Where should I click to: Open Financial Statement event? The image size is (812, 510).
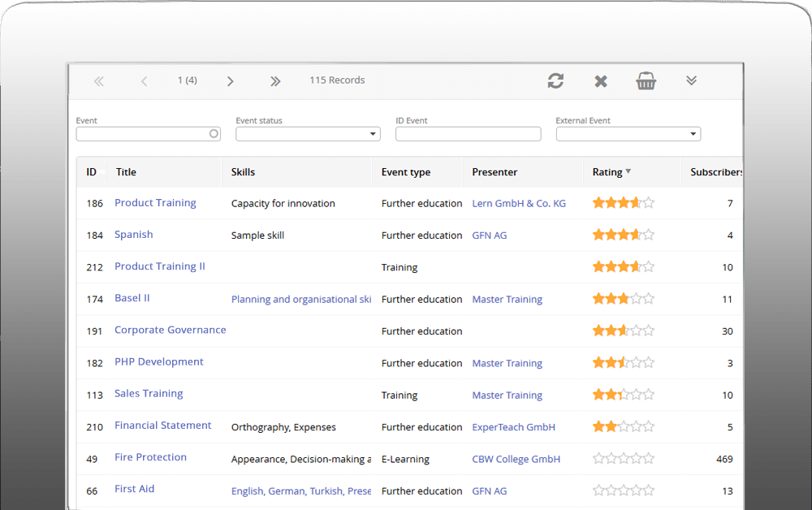[162, 426]
